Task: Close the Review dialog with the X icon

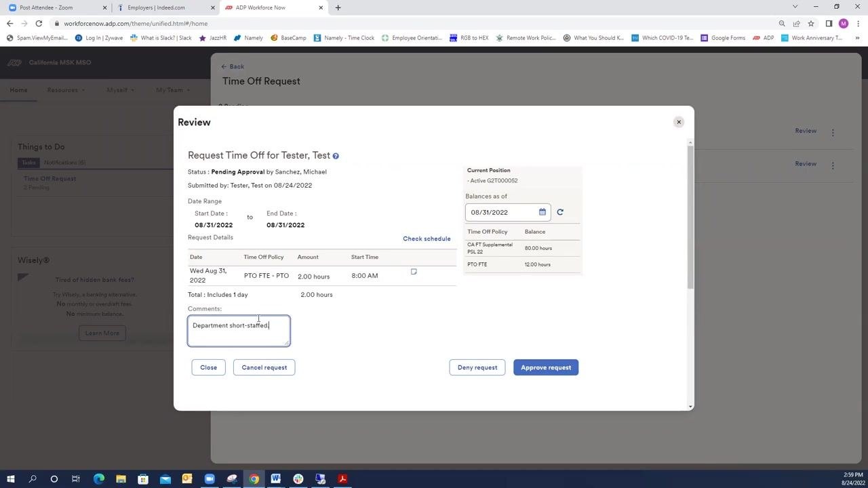Action: pos(678,122)
